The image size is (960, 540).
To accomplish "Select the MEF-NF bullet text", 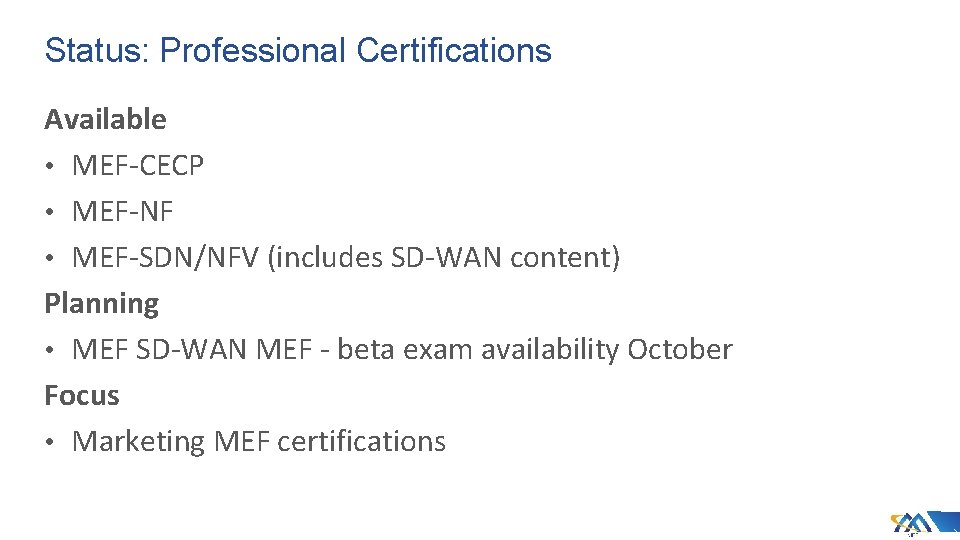I will tap(122, 211).
